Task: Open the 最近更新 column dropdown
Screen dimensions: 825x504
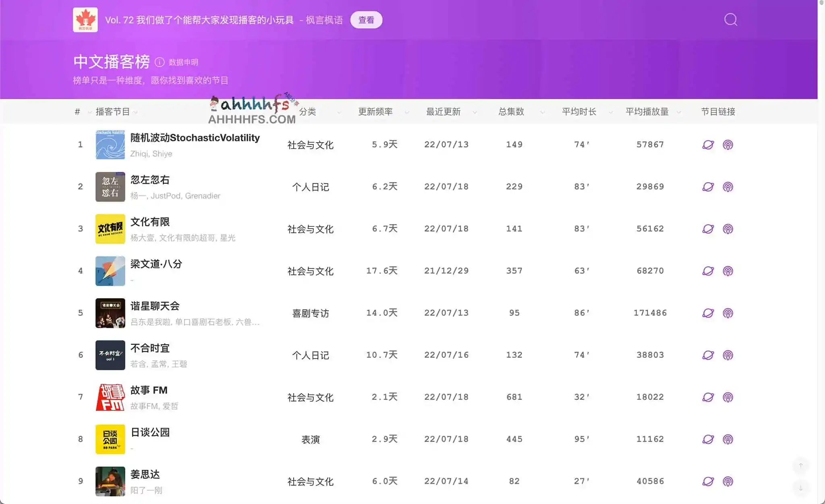Action: click(x=475, y=113)
